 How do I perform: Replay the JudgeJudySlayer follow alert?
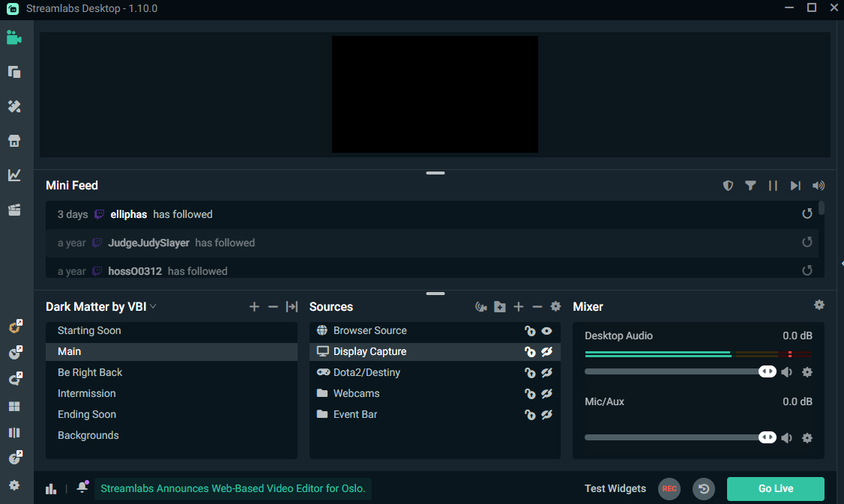807,242
